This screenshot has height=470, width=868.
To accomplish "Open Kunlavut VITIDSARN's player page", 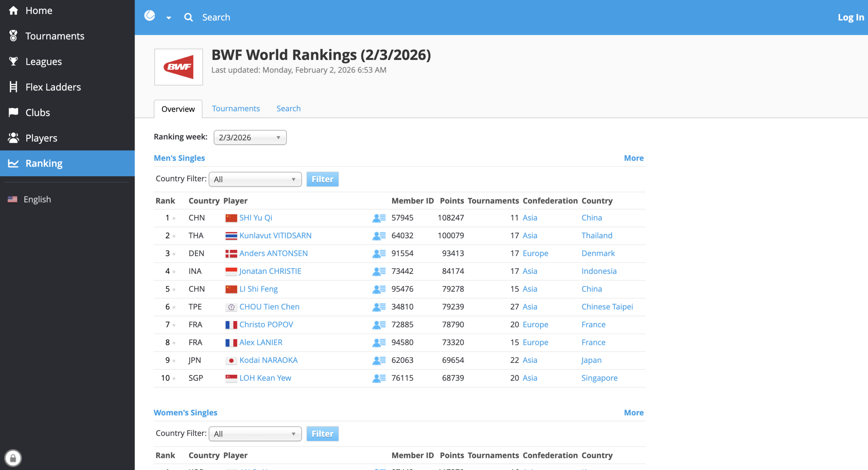I will point(275,235).
